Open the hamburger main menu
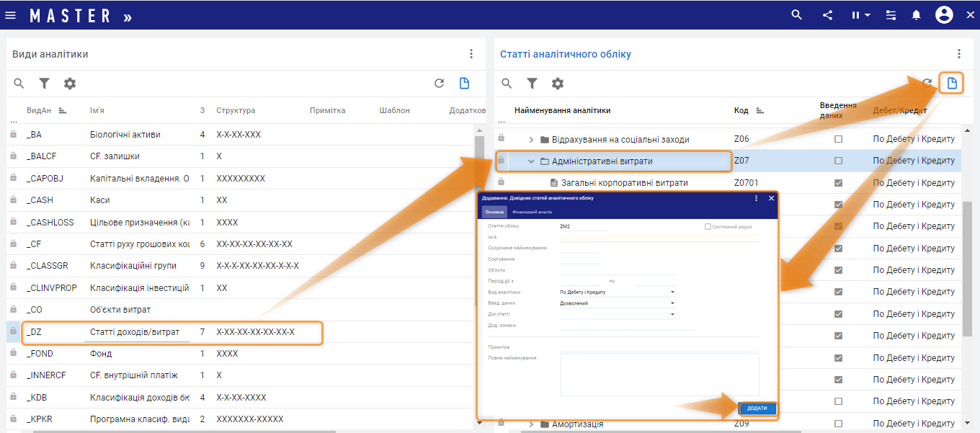980x433 pixels. (10, 15)
